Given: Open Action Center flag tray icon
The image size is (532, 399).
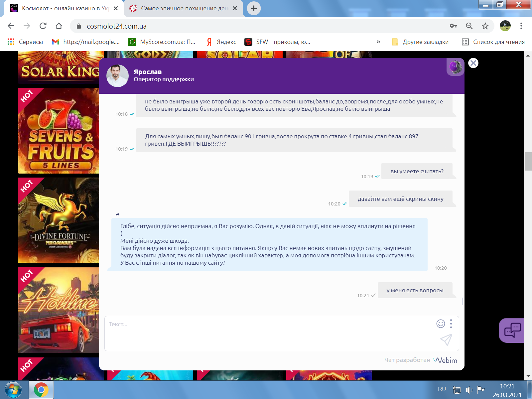Looking at the screenshot, I should [x=480, y=390].
